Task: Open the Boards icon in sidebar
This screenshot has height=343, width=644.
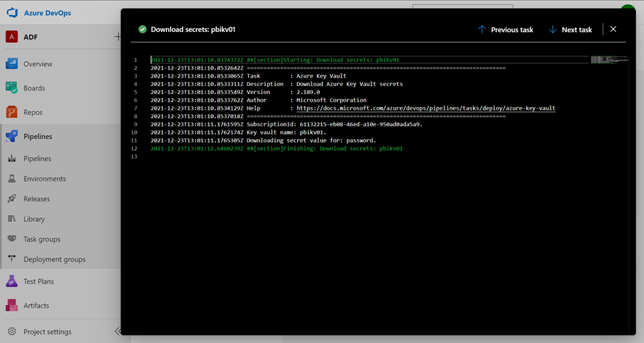Action: 12,88
